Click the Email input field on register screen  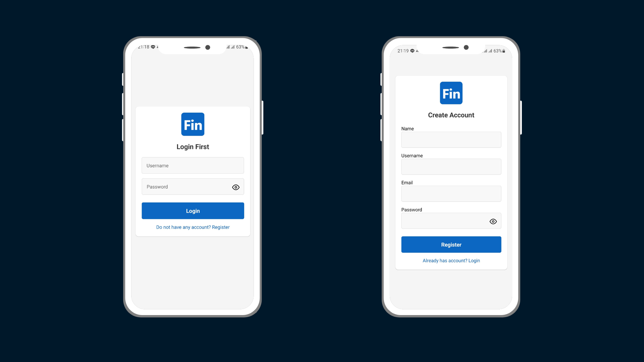(451, 194)
